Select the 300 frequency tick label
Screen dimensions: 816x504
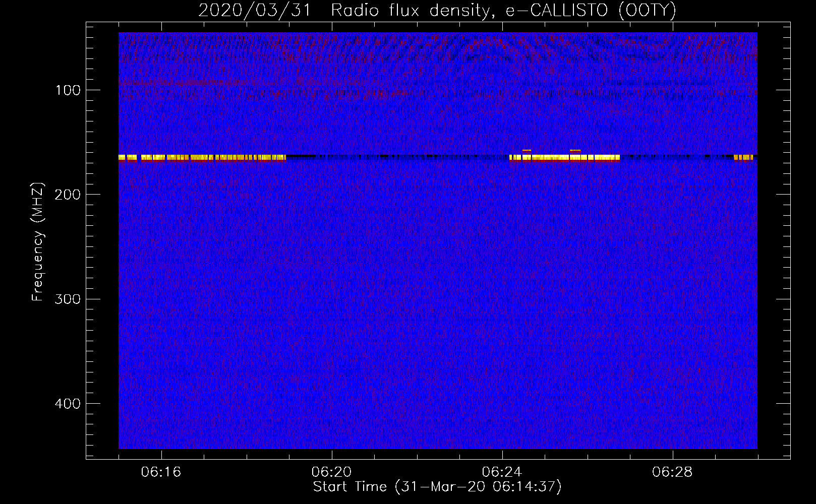68,299
